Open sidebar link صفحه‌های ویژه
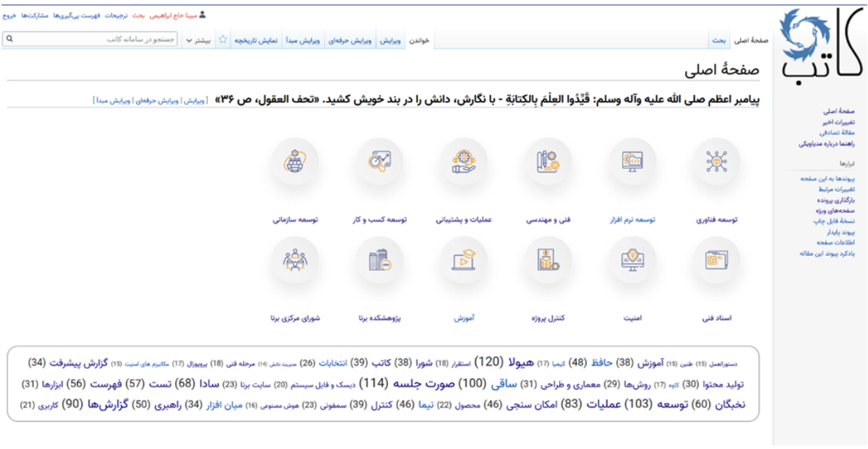 tap(835, 211)
